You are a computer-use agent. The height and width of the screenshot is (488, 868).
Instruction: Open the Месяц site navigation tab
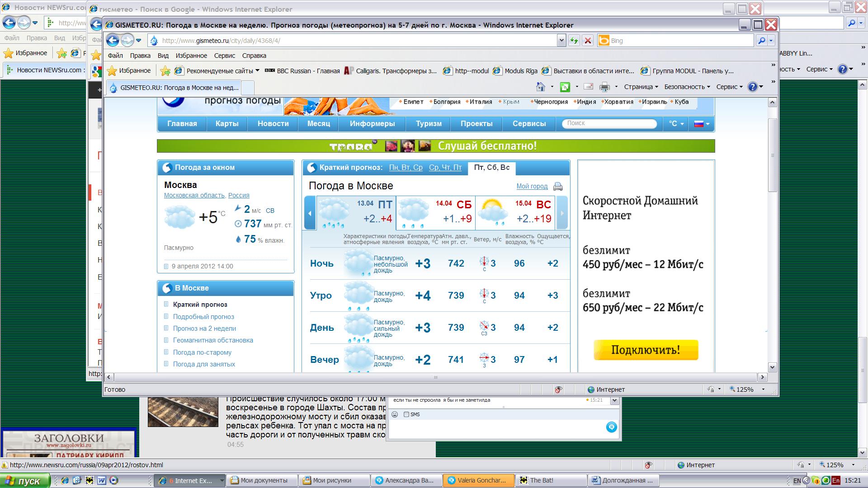pyautogui.click(x=319, y=124)
